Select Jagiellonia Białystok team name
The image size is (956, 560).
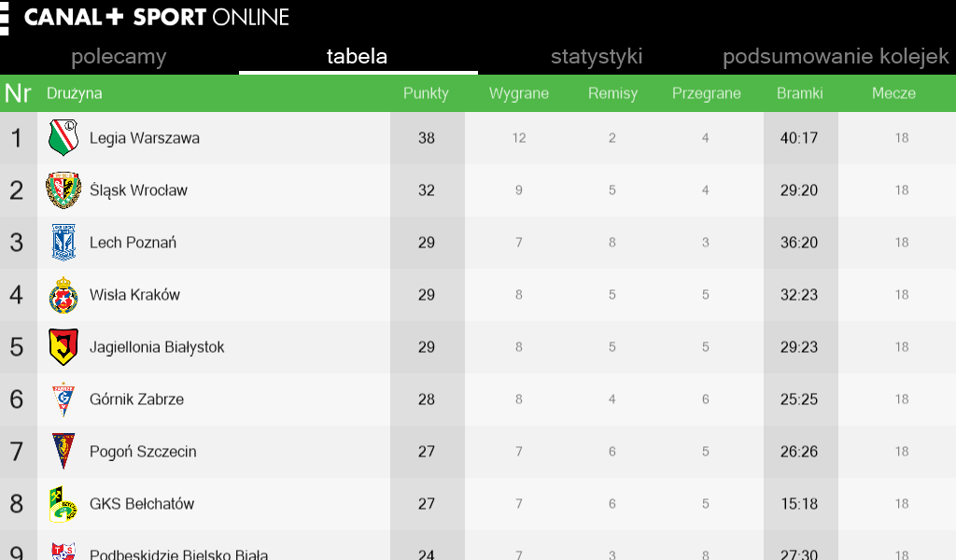coord(157,347)
